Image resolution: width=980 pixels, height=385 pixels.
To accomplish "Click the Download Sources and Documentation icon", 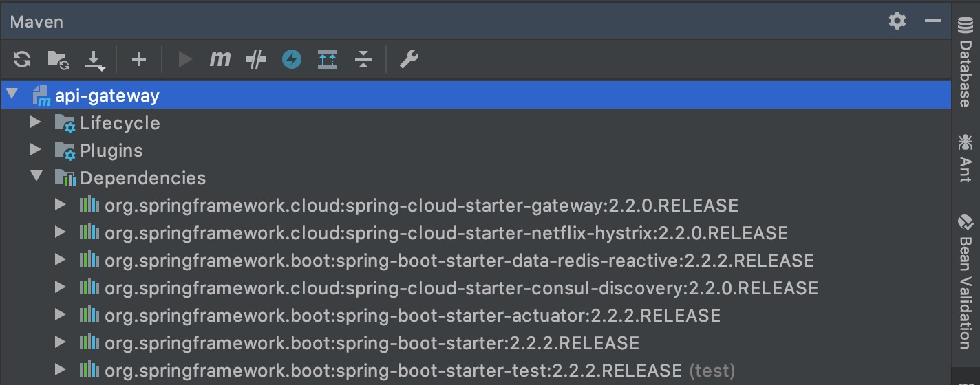I will pos(94,60).
